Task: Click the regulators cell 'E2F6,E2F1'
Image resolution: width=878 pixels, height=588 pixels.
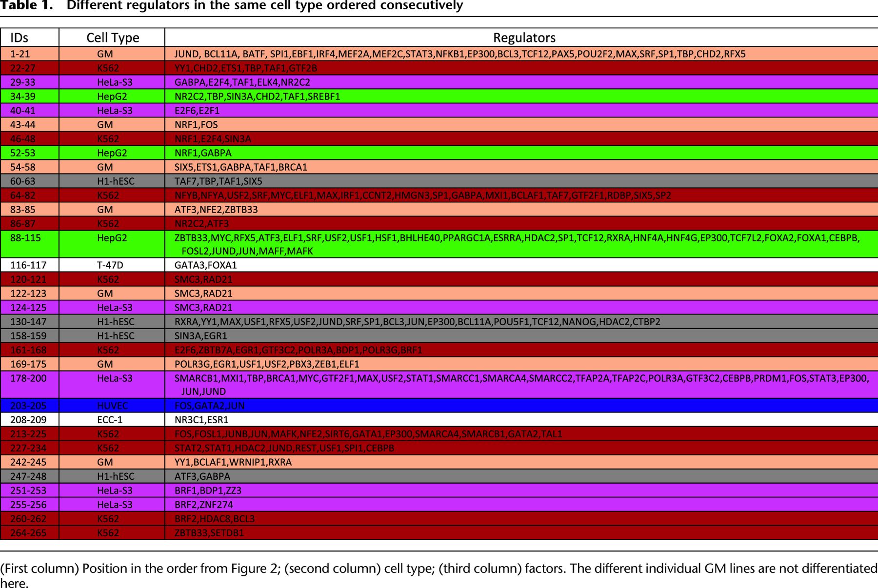Action: coord(197,111)
